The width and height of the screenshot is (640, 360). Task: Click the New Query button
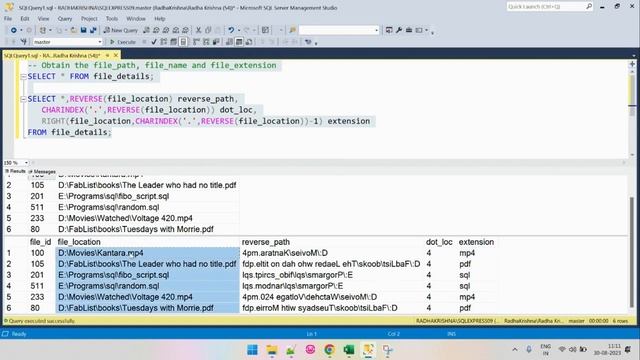[121, 30]
